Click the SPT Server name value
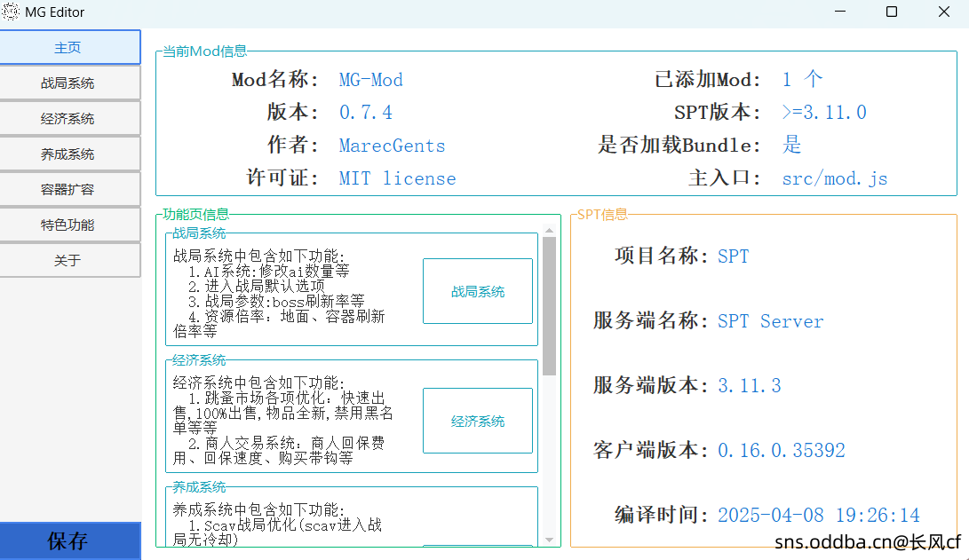This screenshot has height=560, width=969. pyautogui.click(x=771, y=321)
